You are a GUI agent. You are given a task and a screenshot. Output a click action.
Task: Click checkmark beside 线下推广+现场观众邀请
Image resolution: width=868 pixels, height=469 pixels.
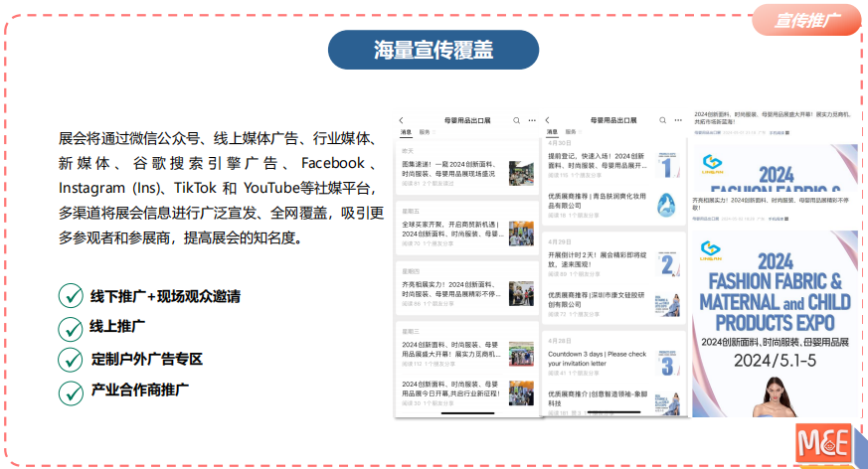pos(71,295)
